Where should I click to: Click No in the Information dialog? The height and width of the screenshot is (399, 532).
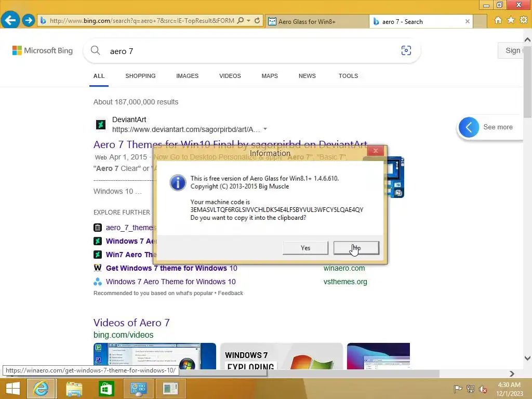click(x=356, y=248)
